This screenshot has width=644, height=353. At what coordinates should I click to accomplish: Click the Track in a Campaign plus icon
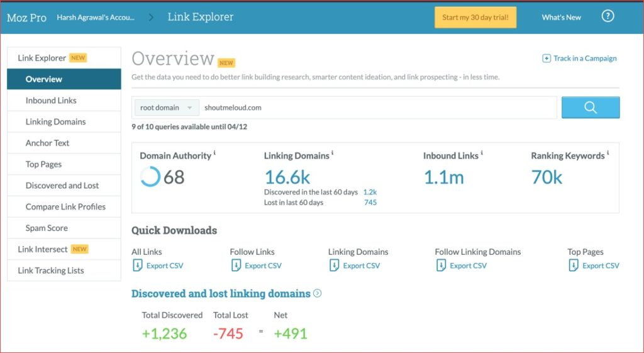click(547, 59)
